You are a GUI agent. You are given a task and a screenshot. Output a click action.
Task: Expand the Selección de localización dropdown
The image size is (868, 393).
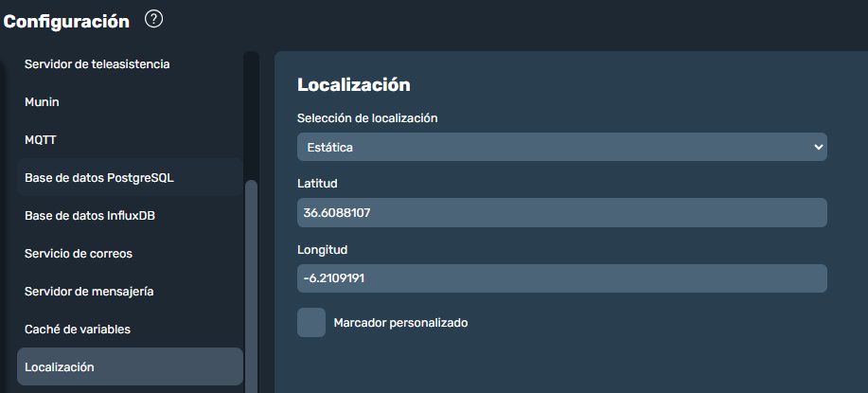(x=562, y=147)
